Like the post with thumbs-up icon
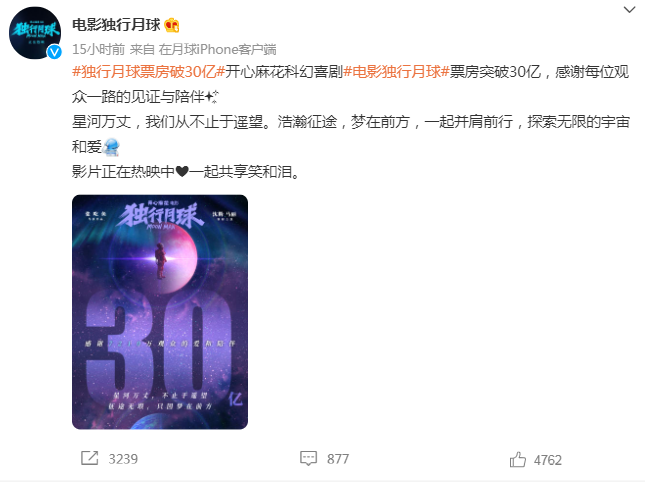 click(x=517, y=459)
